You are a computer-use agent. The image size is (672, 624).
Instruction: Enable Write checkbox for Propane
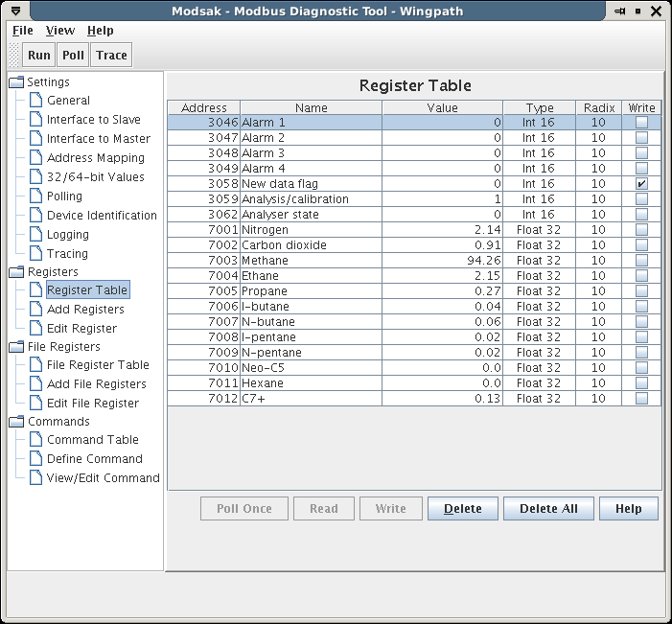(x=641, y=291)
